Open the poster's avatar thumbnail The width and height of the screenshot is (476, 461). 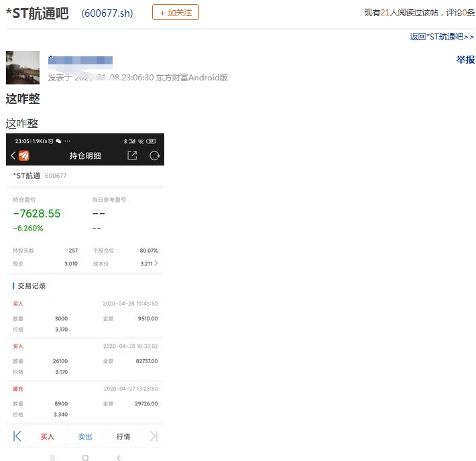click(23, 68)
